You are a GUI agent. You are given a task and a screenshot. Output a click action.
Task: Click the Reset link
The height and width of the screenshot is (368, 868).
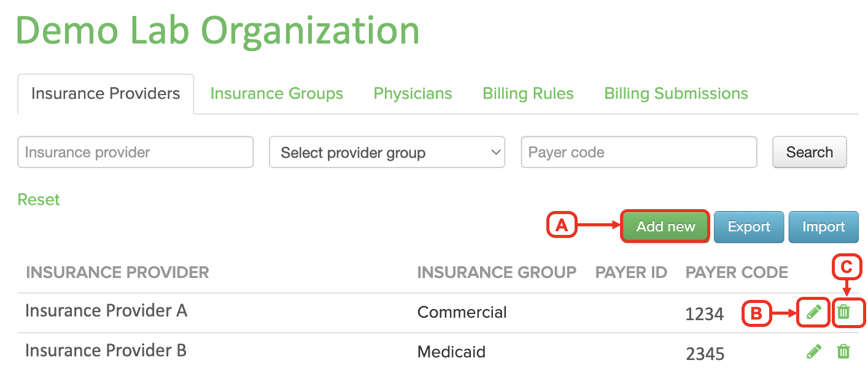click(39, 200)
